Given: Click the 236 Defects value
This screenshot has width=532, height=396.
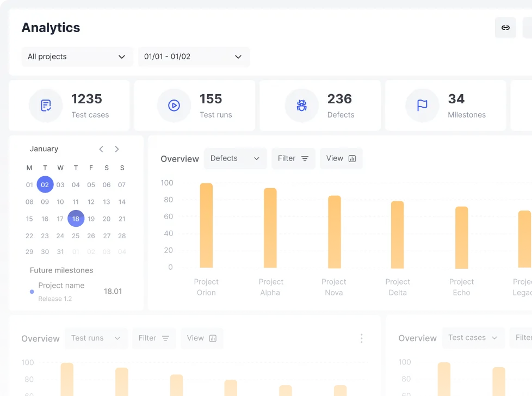Looking at the screenshot, I should [x=339, y=99].
